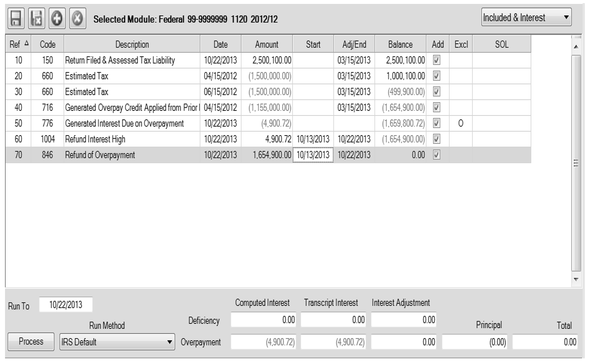Screen dimensions: 590x364
Task: Click the Start date cell for row 70
Action: point(313,155)
